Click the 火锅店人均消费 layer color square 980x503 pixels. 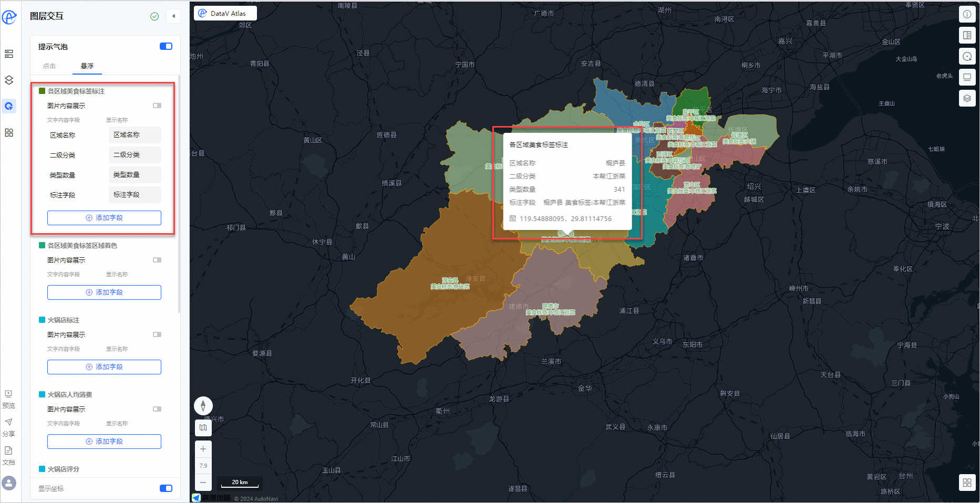pyautogui.click(x=42, y=394)
